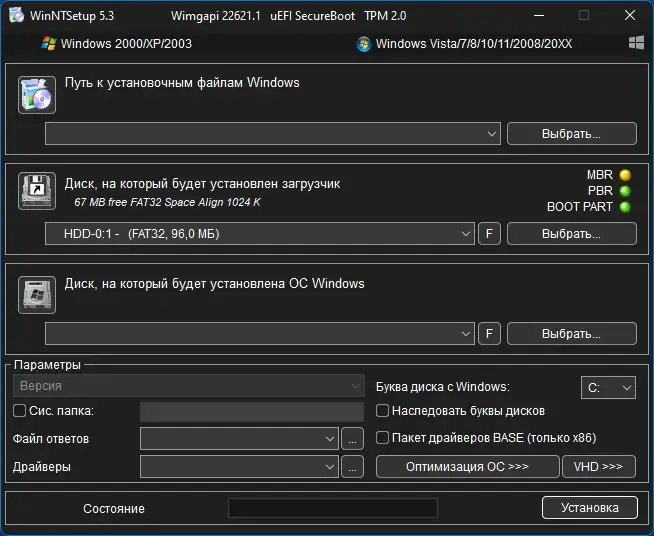Click the green PBR status indicator
The image size is (654, 536).
point(625,191)
